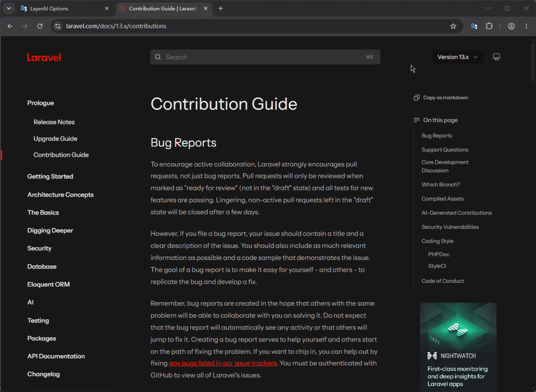Viewport: 536px width, 392px height.
Task: Open the Version 13.x dropdown
Action: pyautogui.click(x=458, y=57)
